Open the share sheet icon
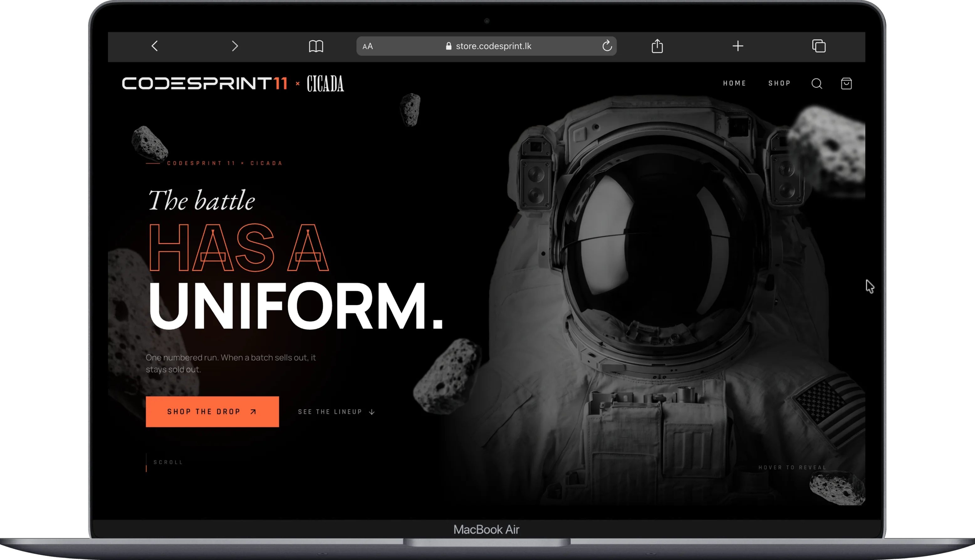Screen dimensions: 975x560 (x=657, y=46)
